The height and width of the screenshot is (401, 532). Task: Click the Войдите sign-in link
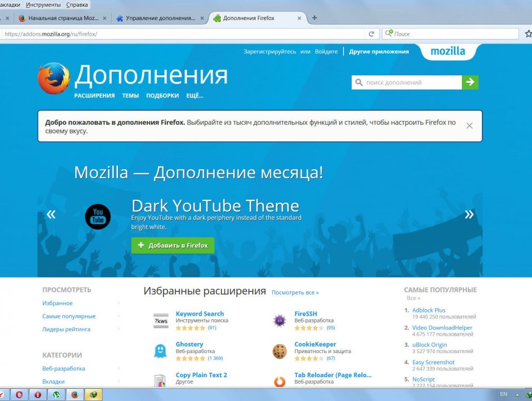(x=326, y=52)
